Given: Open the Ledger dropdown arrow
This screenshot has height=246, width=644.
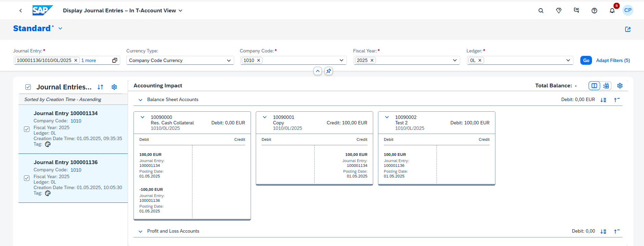Looking at the screenshot, I should pyautogui.click(x=568, y=60).
